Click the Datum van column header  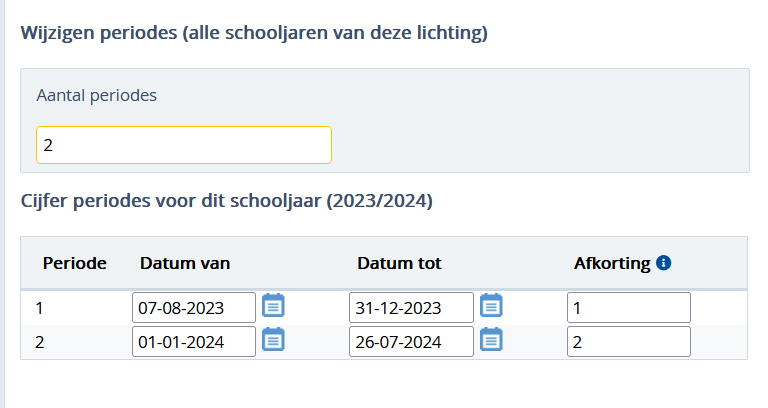coord(185,264)
